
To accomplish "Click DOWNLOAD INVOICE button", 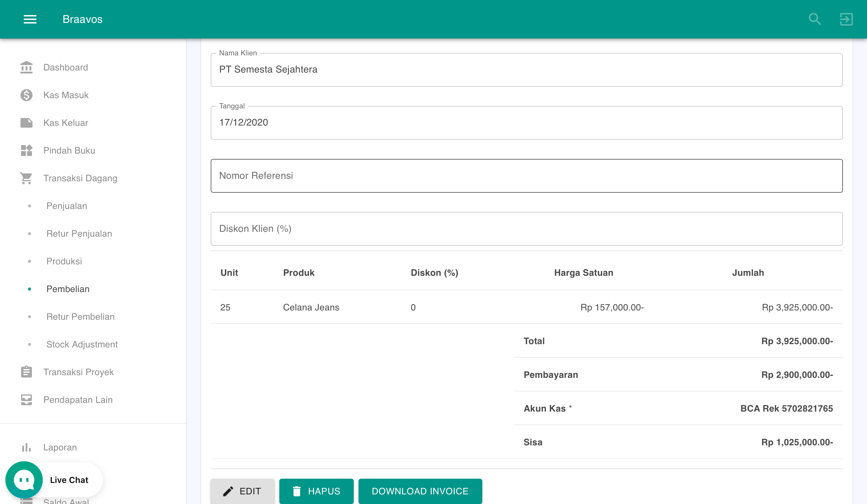I will click(x=420, y=491).
